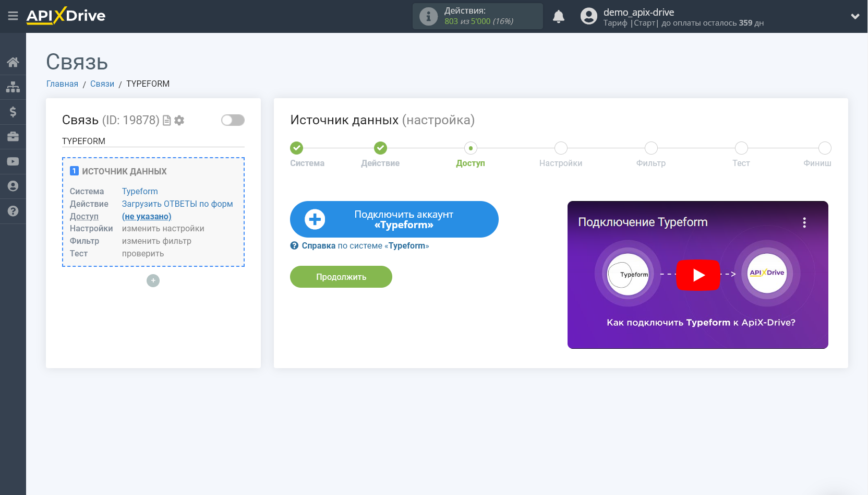Click the Продолжить button
The image size is (868, 495).
[341, 277]
